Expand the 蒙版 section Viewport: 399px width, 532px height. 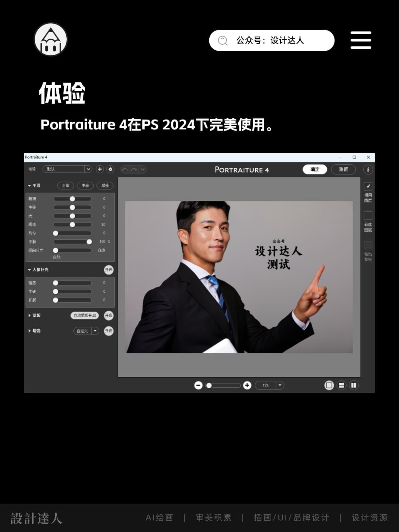coord(29,315)
